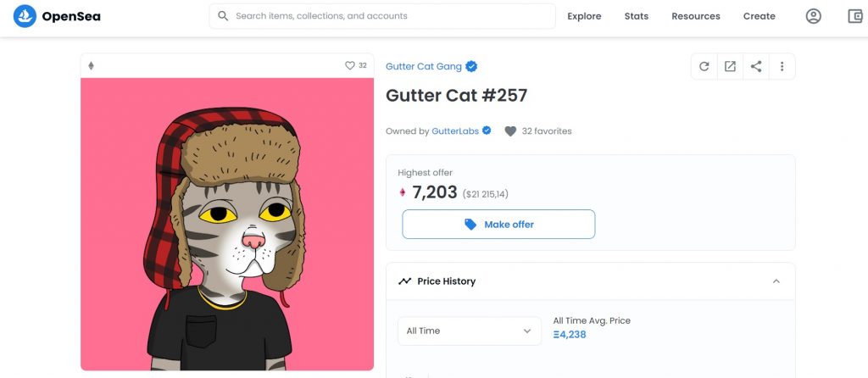Open the Gutter Cat #257 artwork image
This screenshot has width=868, height=378.
(227, 224)
